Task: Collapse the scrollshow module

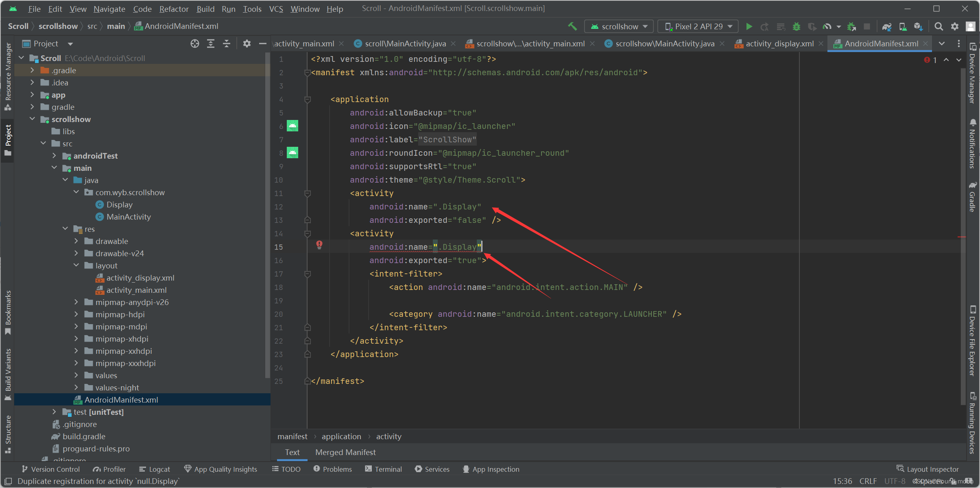Action: 33,119
